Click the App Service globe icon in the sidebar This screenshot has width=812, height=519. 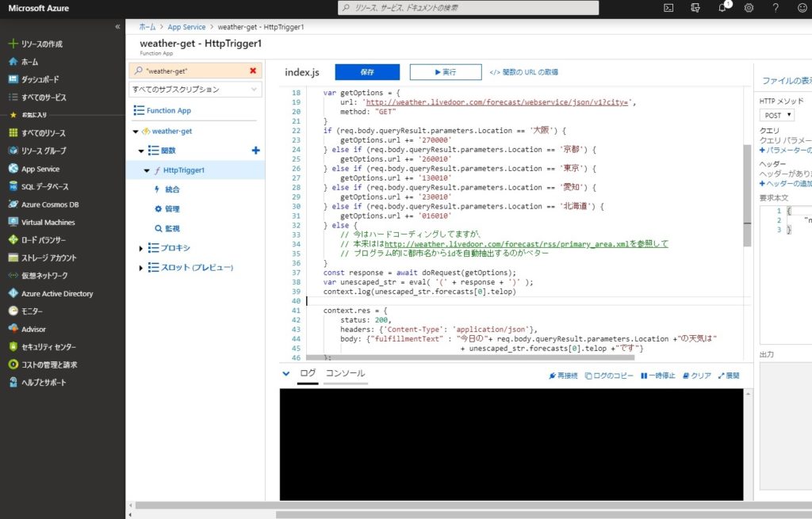tap(13, 168)
